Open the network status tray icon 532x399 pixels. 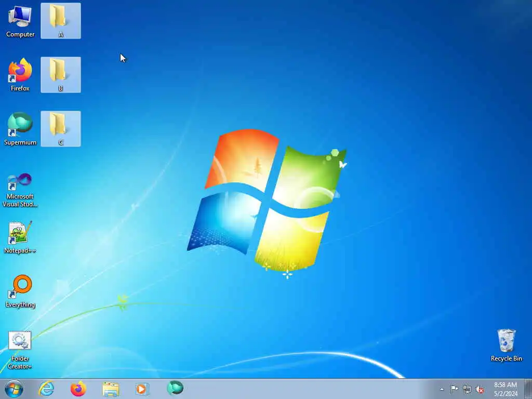467,389
